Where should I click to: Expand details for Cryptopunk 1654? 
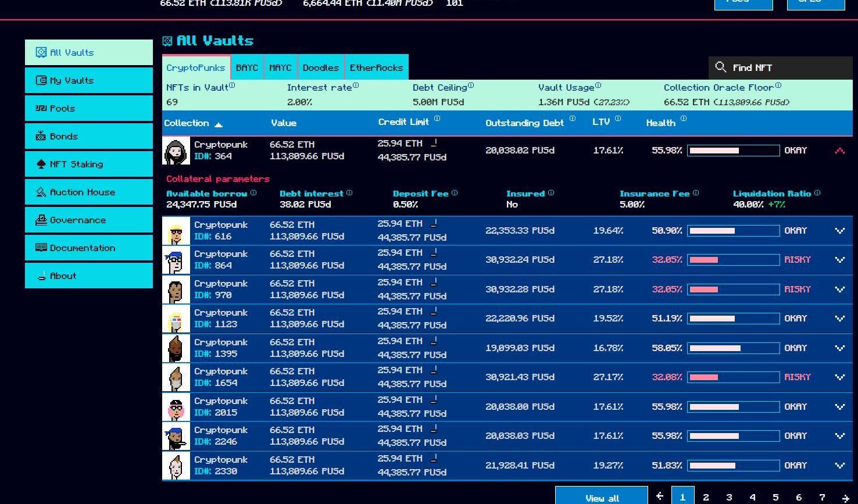coord(839,377)
